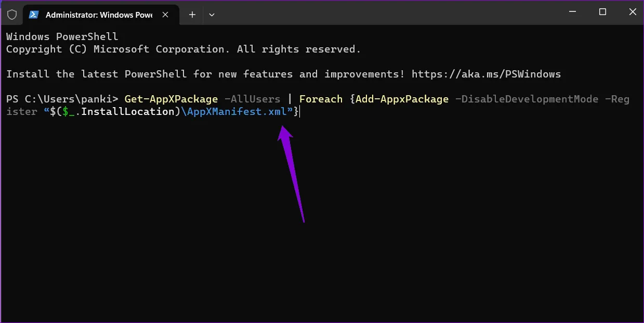Click the Copyright Microsoft Corporation line
This screenshot has width=644, height=323.
coord(183,49)
